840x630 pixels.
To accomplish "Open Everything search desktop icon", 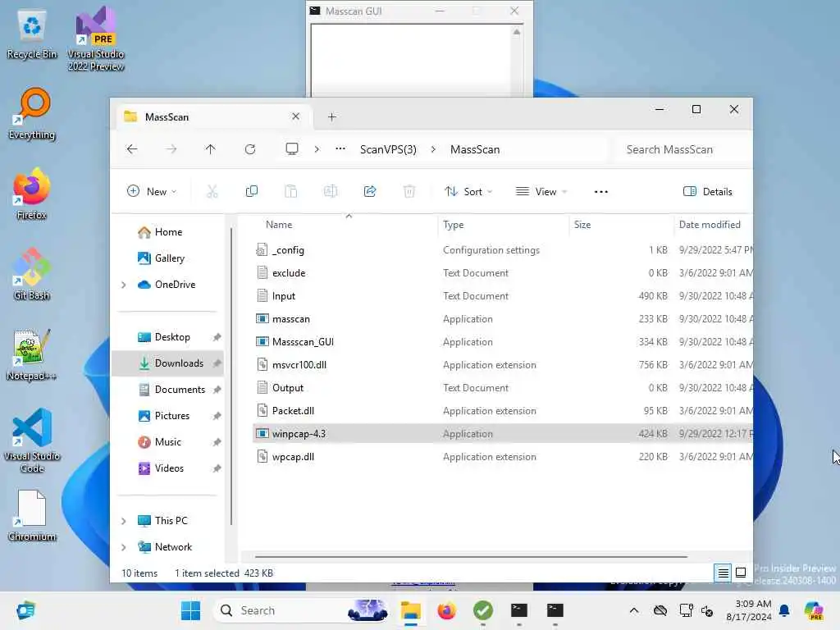I will (x=32, y=113).
